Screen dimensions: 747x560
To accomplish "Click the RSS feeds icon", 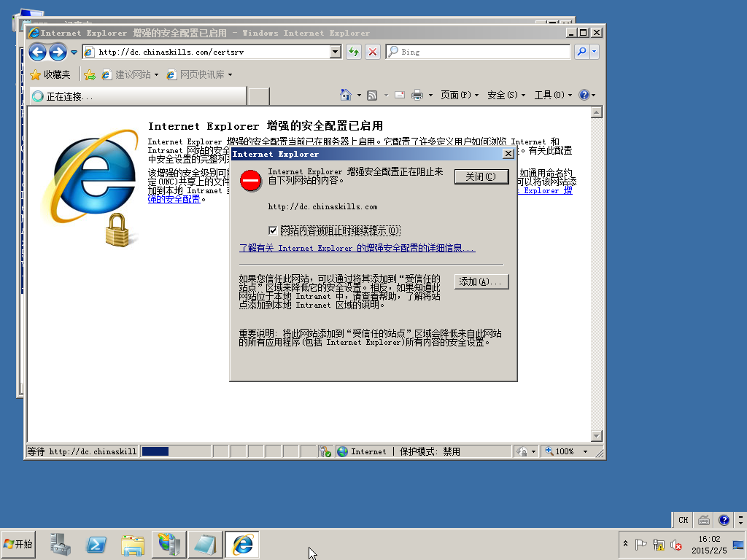I will tap(372, 96).
